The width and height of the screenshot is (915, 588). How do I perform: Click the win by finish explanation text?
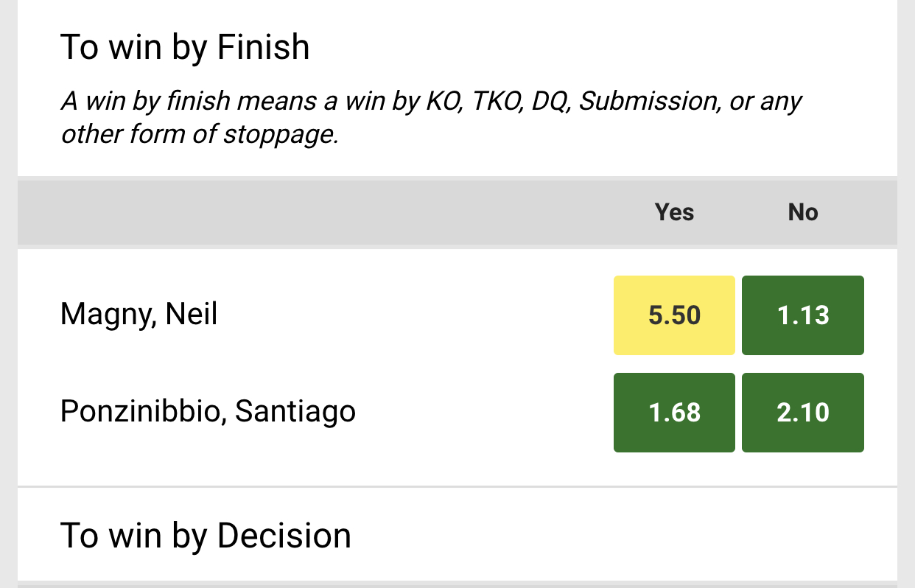(x=431, y=118)
